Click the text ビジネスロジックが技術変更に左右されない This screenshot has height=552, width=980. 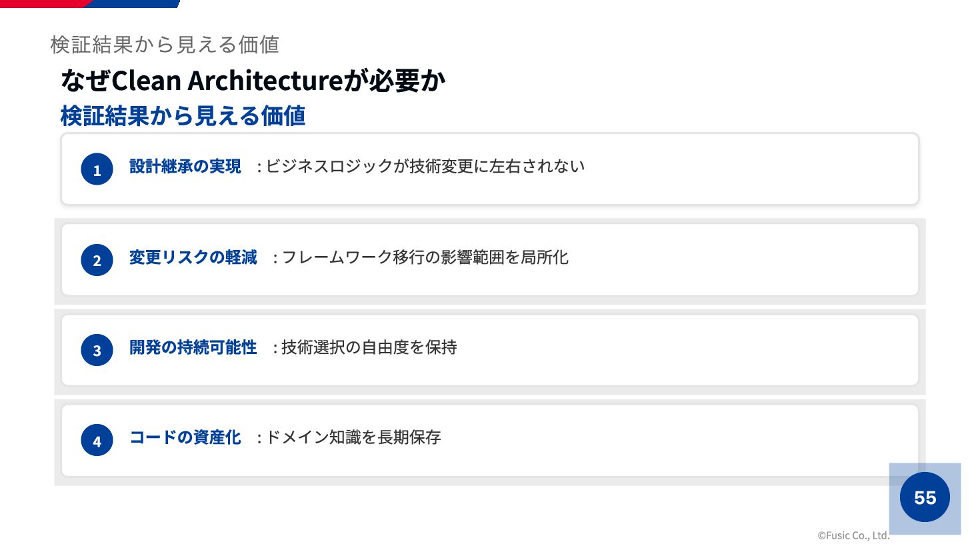pyautogui.click(x=425, y=166)
